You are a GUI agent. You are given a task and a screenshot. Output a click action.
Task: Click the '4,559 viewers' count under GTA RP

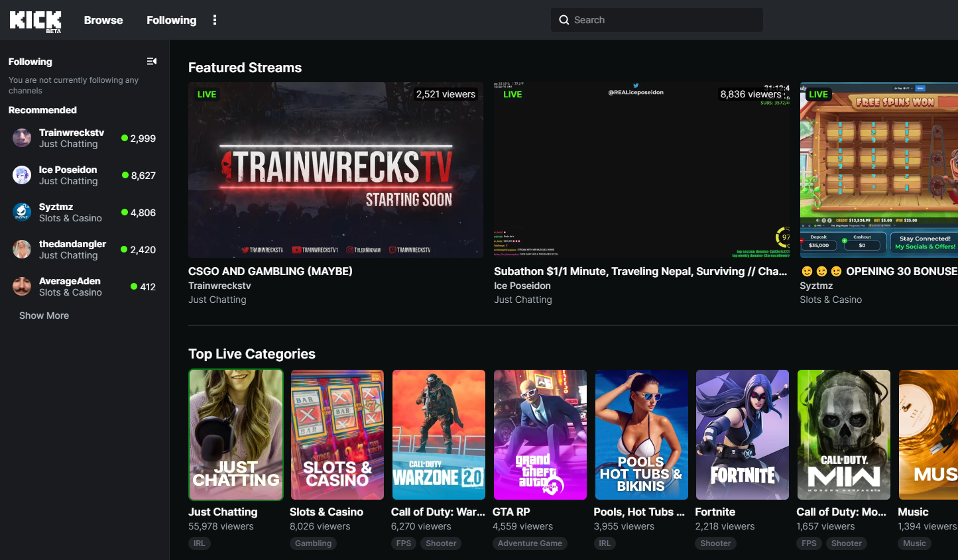(522, 526)
